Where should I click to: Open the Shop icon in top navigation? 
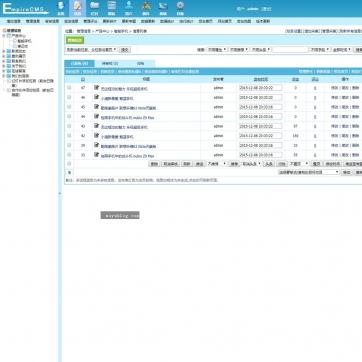point(163,8)
